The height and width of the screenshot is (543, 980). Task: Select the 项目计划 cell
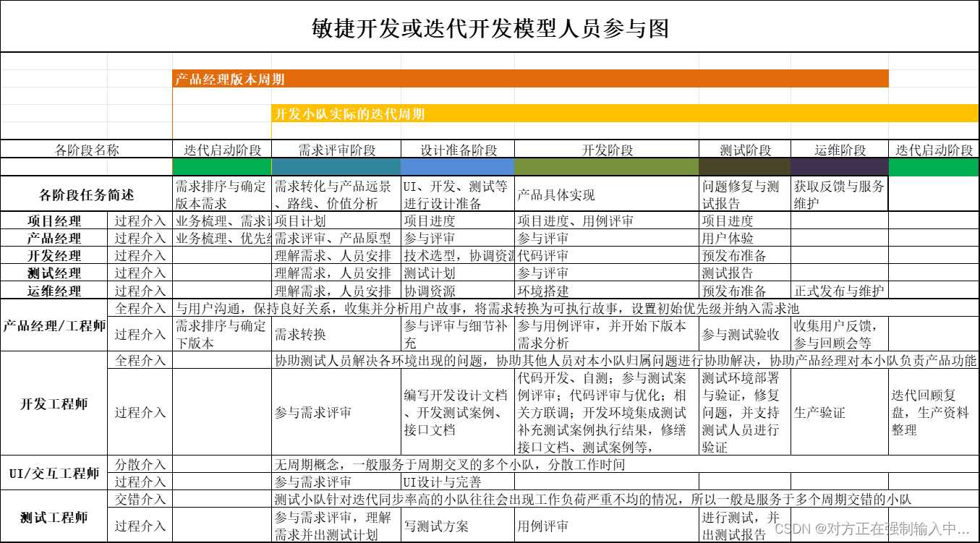(337, 221)
